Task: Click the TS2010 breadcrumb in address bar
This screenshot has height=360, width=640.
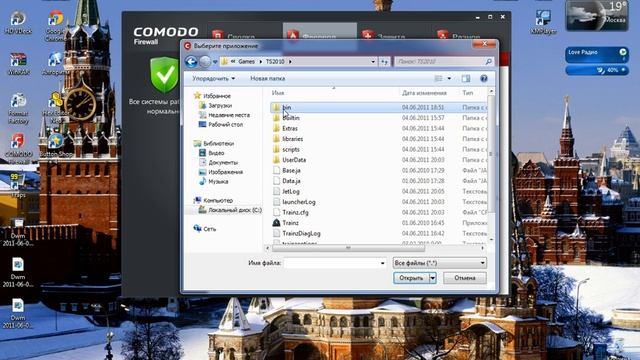Action: [x=275, y=62]
